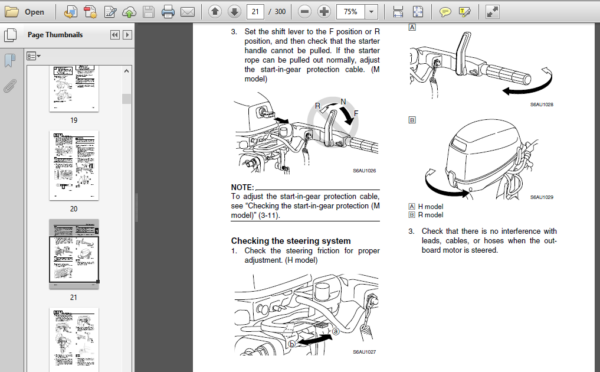Screen dimensions: 600x372
Task: Go to previous page with up arrow
Action: click(x=215, y=12)
